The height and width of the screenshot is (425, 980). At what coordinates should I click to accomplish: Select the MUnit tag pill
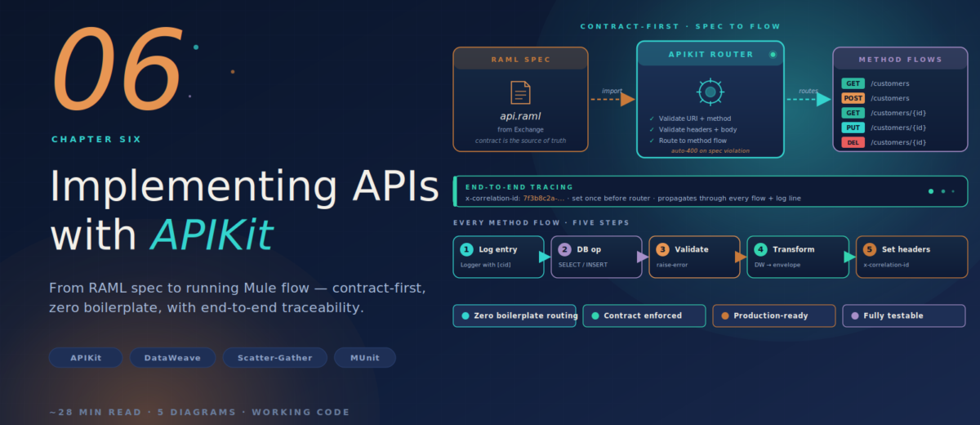pos(365,357)
